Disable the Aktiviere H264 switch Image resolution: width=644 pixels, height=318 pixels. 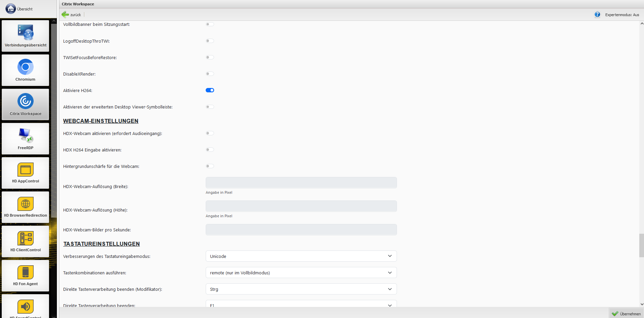pos(210,90)
